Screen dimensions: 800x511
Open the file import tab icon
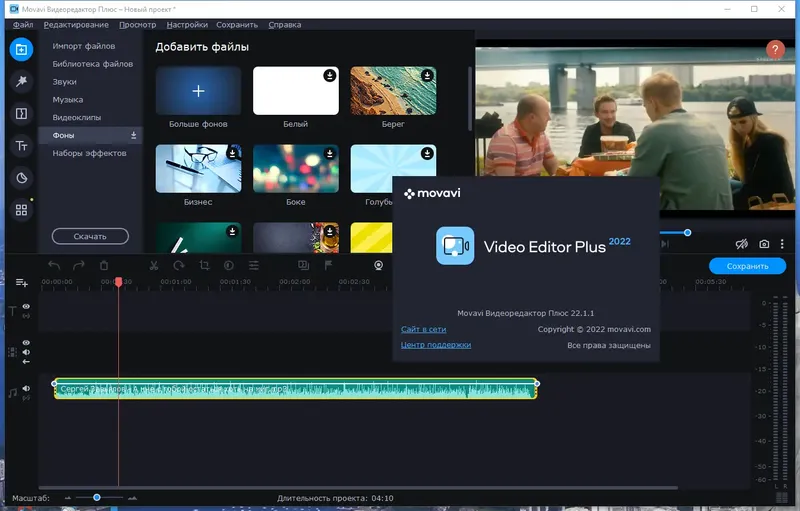point(21,49)
